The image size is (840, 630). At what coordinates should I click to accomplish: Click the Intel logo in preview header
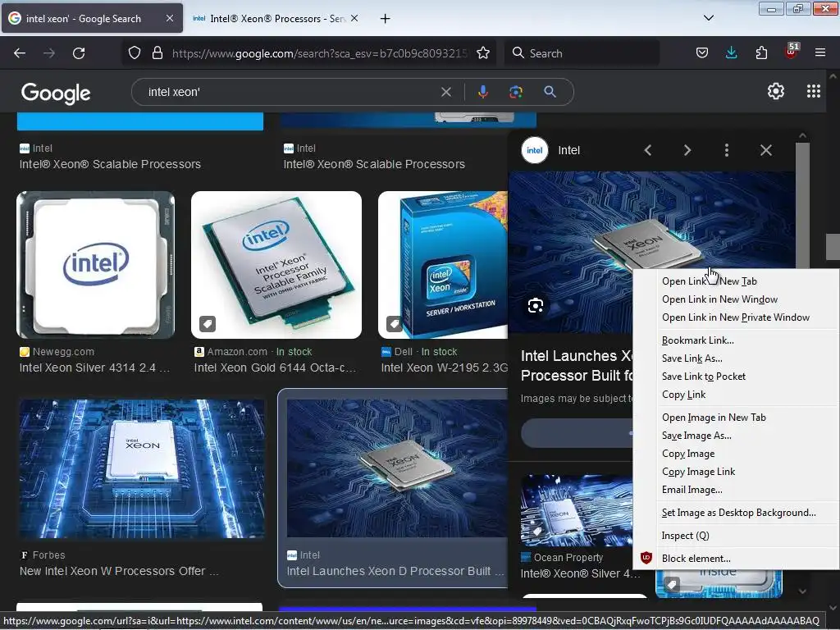click(535, 151)
